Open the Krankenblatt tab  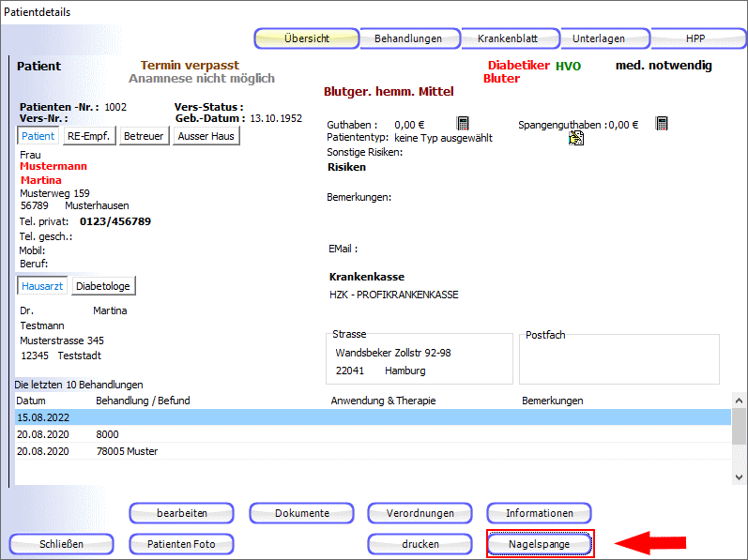[x=507, y=39]
